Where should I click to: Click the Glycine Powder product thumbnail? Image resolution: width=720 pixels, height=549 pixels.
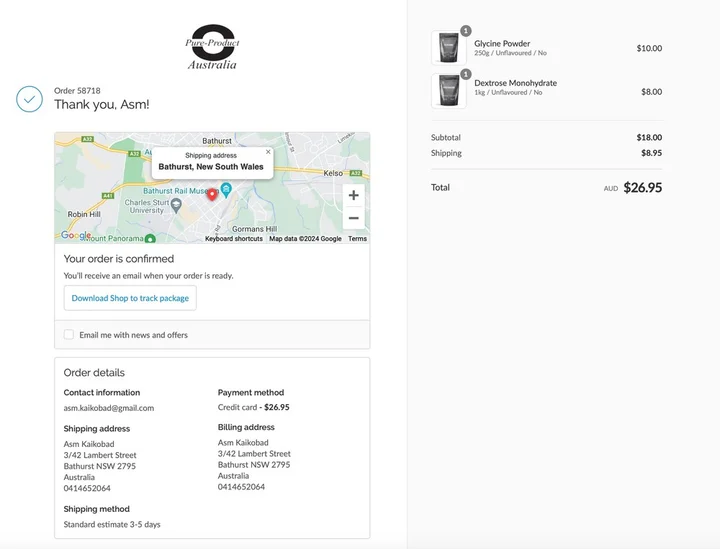[x=449, y=48]
